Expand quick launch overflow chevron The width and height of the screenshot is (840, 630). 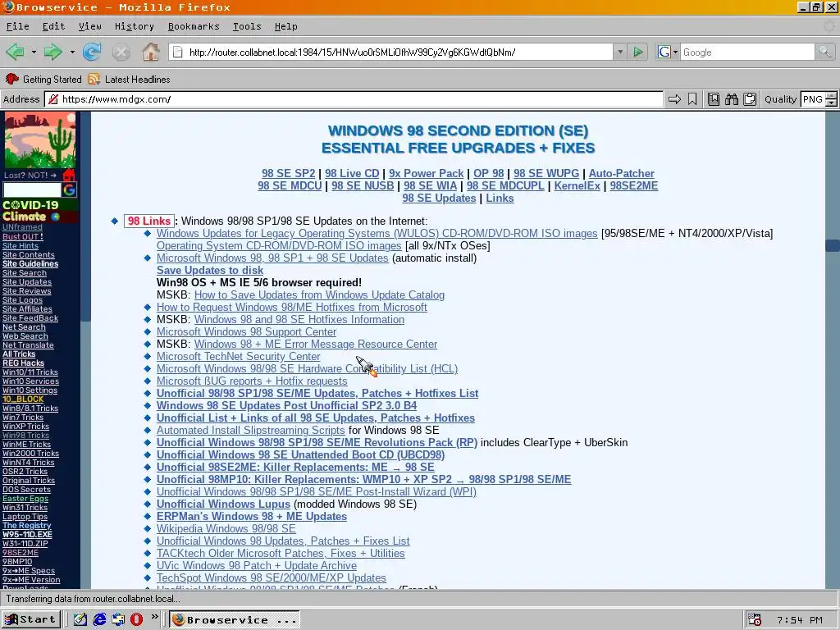coord(154,617)
